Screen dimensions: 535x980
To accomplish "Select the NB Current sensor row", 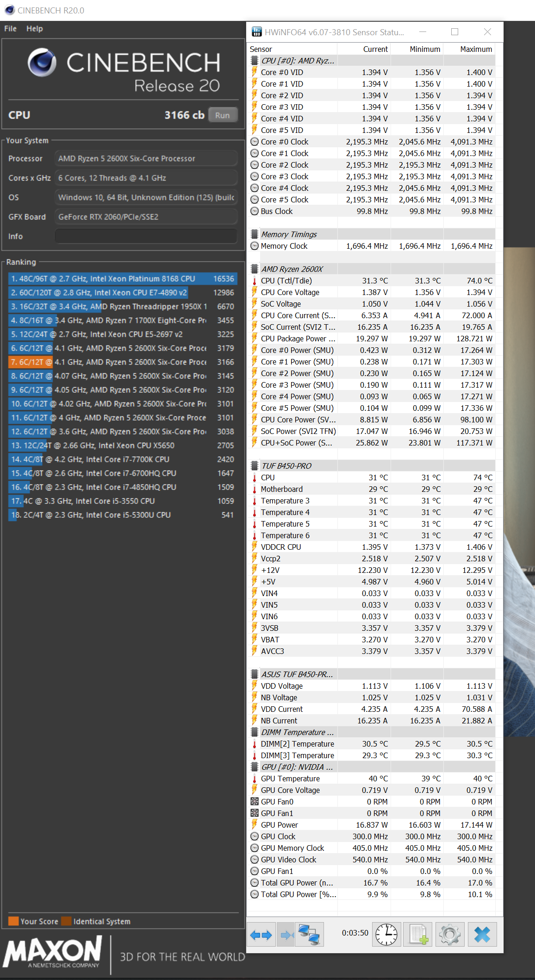I will tap(372, 721).
